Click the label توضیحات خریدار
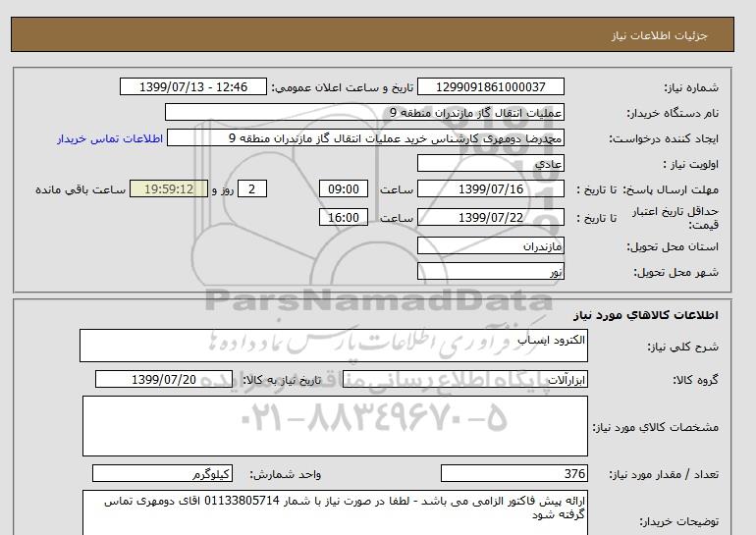Screen dimensions: 756x535 678,521
